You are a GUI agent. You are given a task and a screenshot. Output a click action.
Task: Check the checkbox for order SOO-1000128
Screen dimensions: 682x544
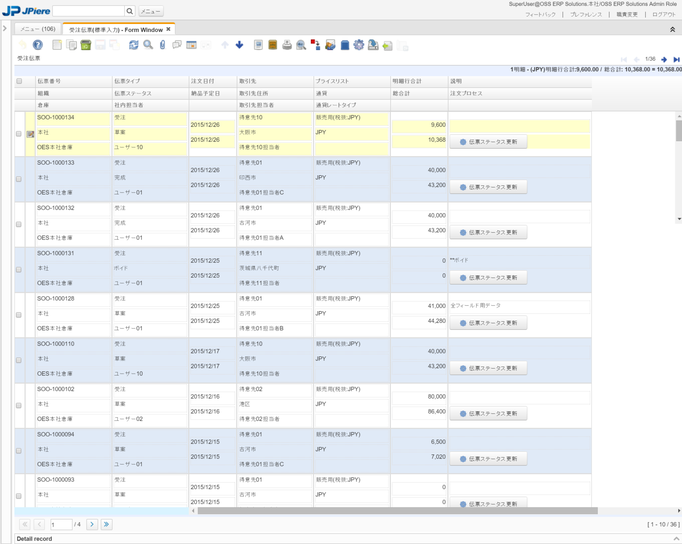19,315
